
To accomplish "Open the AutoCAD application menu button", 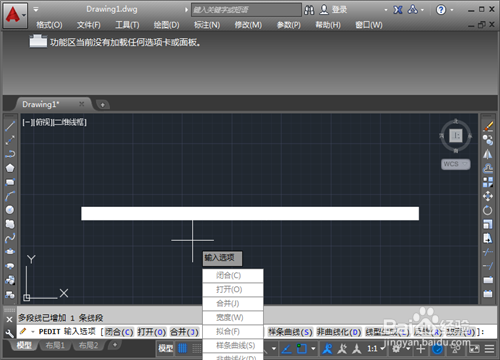I will click(15, 15).
